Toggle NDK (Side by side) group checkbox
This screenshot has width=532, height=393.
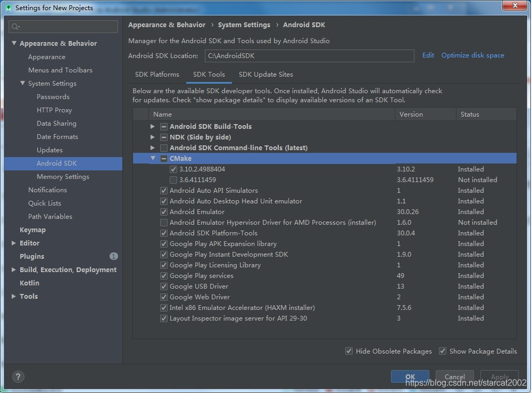coord(164,137)
